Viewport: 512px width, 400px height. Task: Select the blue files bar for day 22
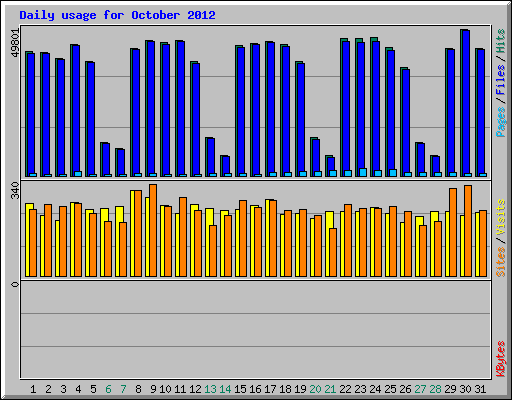click(x=346, y=109)
